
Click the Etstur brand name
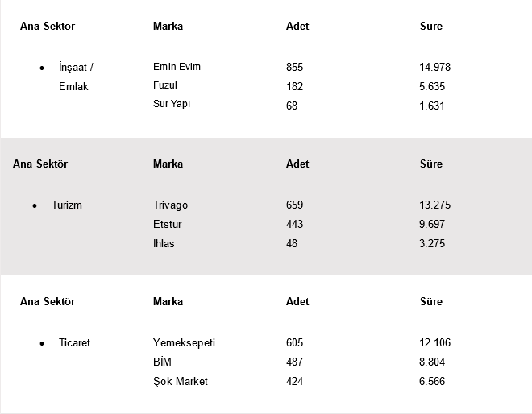coord(168,224)
